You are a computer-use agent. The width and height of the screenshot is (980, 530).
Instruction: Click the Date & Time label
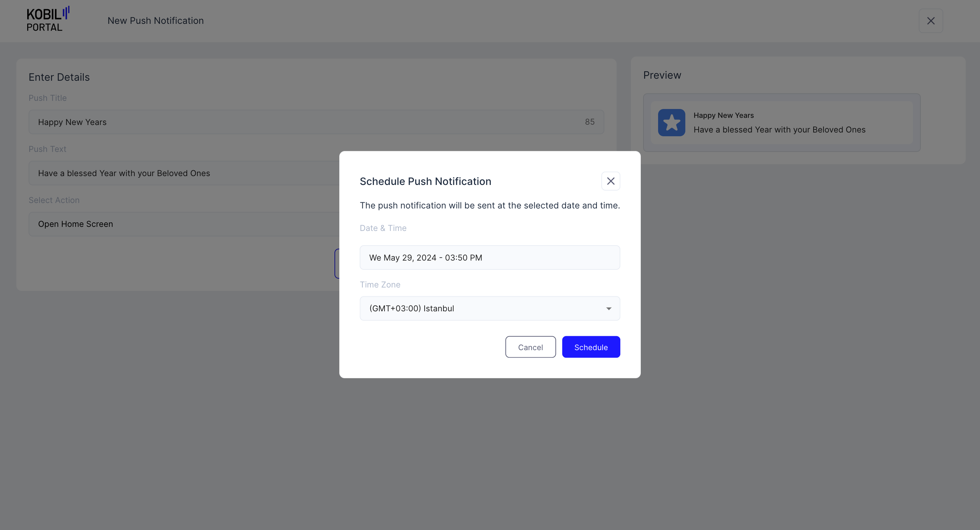(383, 228)
